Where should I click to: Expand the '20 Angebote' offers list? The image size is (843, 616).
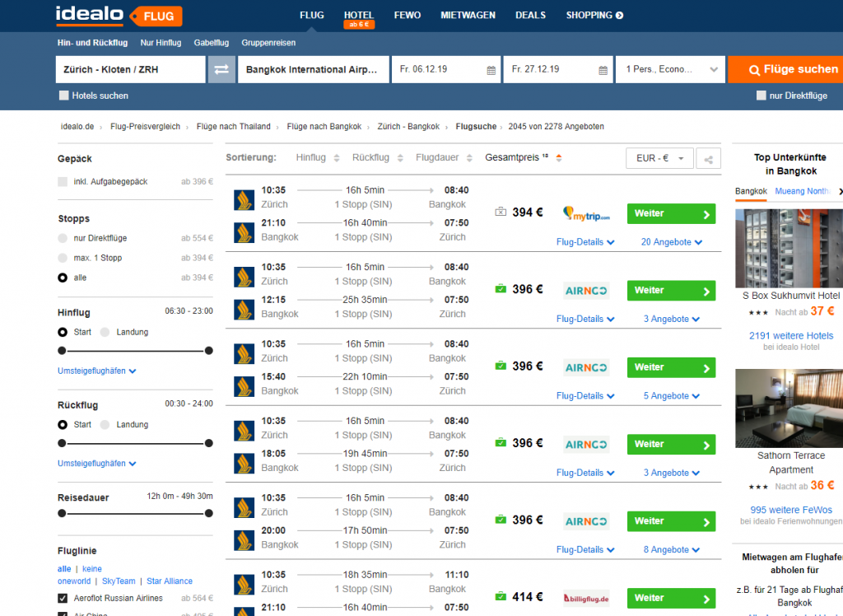(671, 242)
